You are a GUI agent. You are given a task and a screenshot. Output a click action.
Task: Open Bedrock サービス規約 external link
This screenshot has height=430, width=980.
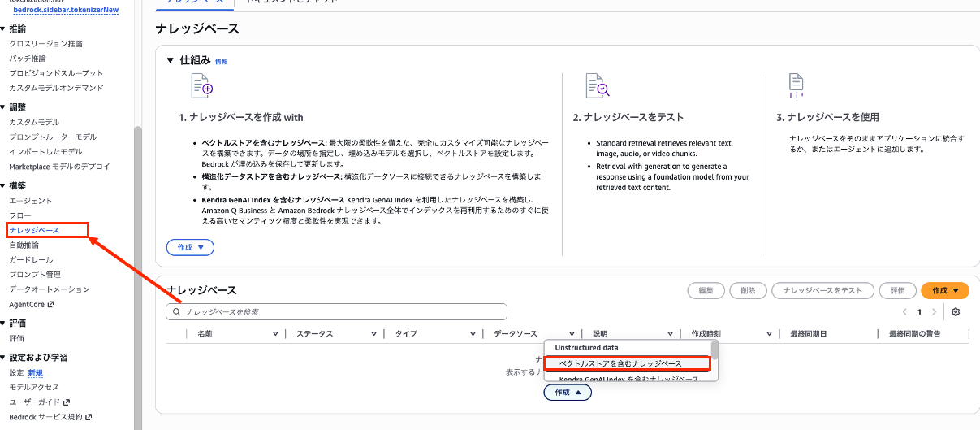[52, 416]
